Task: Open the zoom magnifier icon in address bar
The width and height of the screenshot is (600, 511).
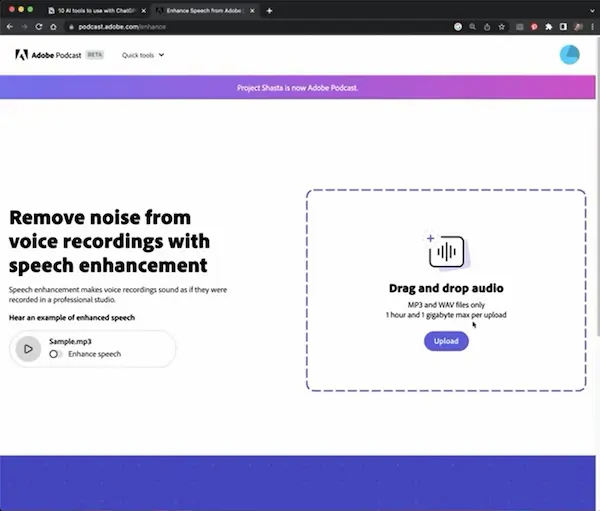Action: 473,27
